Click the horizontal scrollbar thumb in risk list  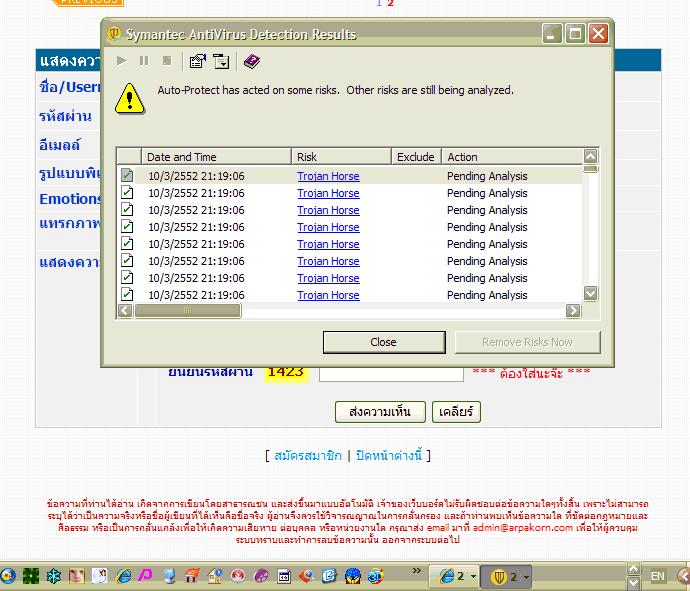[188, 311]
